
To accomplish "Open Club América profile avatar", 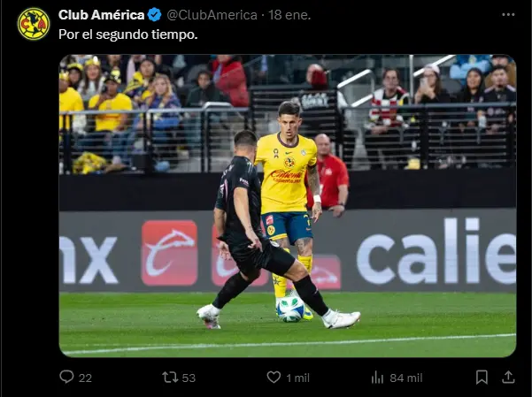I will coord(34,24).
